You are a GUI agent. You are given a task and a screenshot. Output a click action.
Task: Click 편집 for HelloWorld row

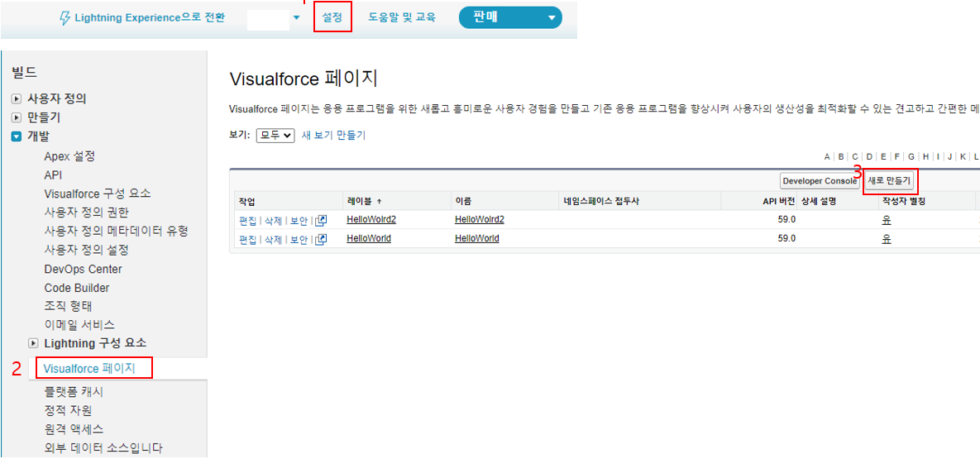(247, 239)
